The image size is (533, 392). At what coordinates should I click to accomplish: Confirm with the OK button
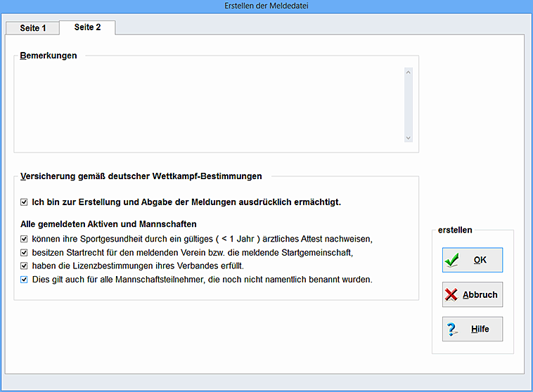(x=473, y=260)
